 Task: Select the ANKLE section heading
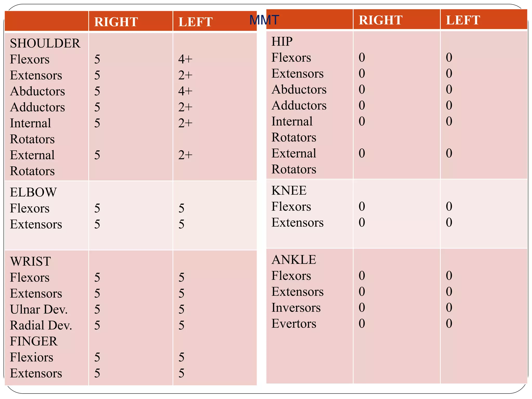pyautogui.click(x=294, y=260)
